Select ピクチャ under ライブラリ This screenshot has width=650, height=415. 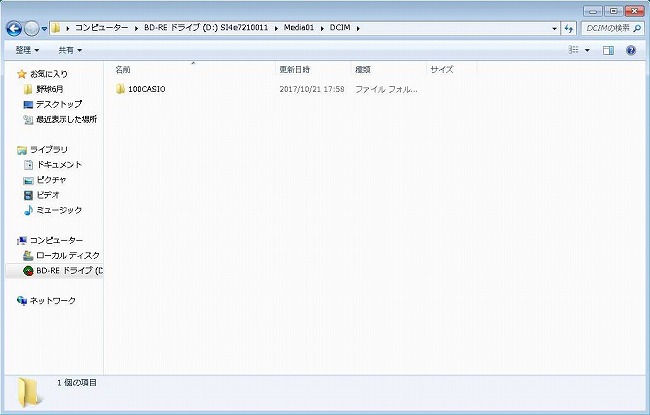tap(53, 180)
